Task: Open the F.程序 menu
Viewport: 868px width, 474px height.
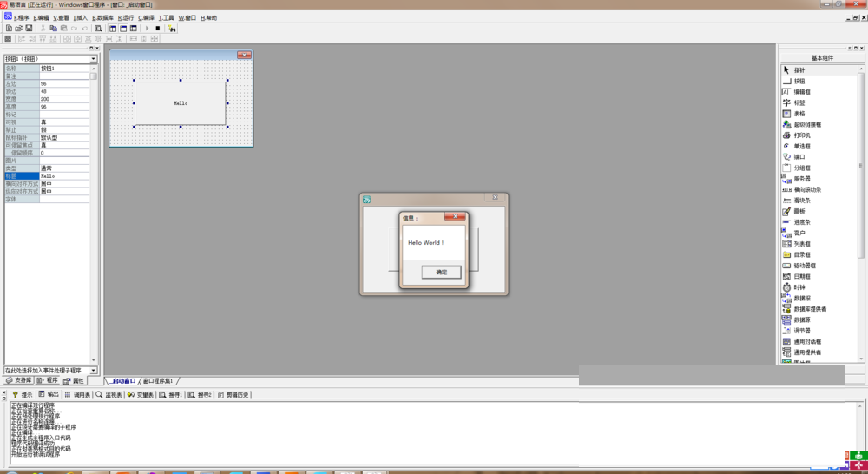Action: 21,17
